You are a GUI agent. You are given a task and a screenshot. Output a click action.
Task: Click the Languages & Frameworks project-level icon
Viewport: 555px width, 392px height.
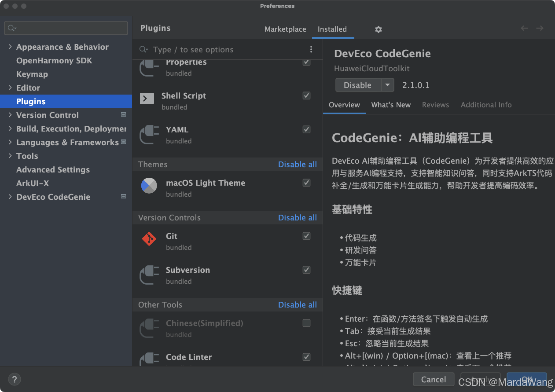(x=123, y=142)
